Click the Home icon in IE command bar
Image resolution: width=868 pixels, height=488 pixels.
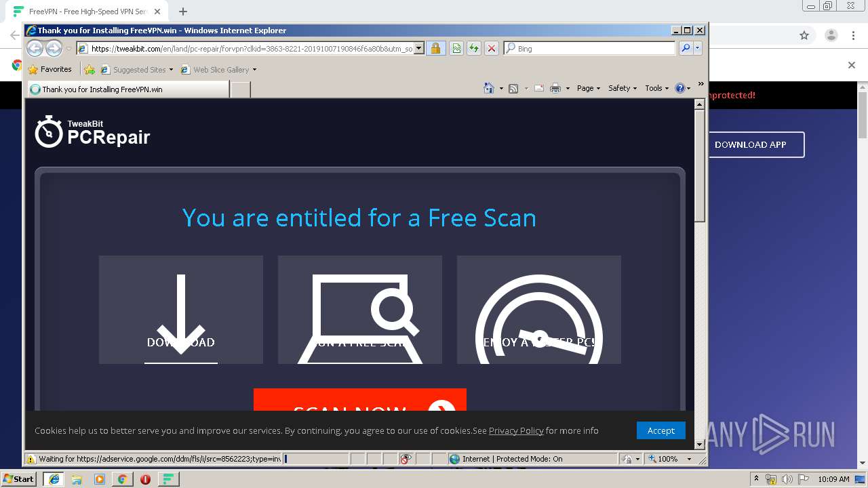pyautogui.click(x=489, y=88)
